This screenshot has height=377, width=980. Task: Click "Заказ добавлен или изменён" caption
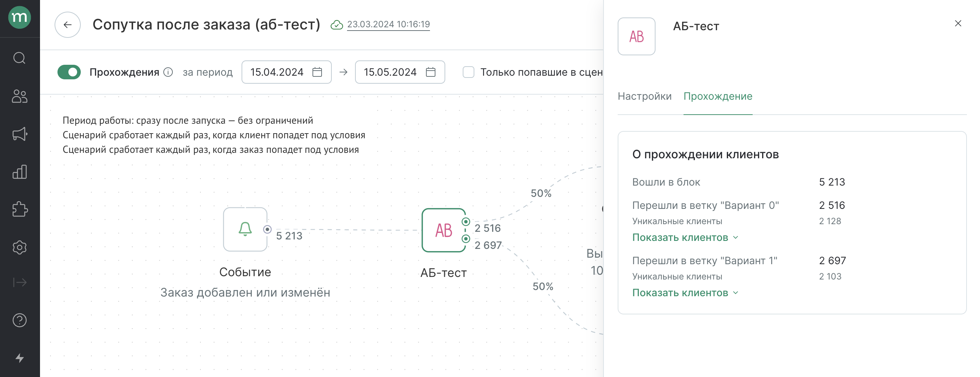pyautogui.click(x=245, y=292)
